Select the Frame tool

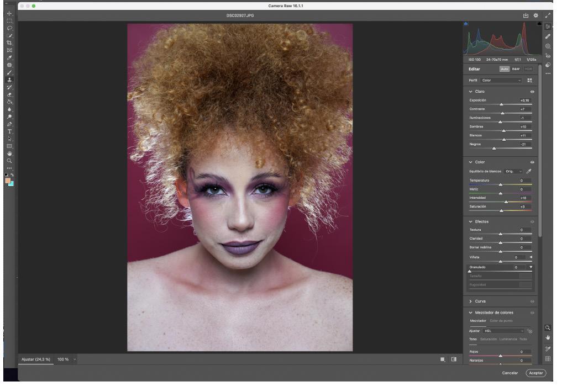pos(9,50)
